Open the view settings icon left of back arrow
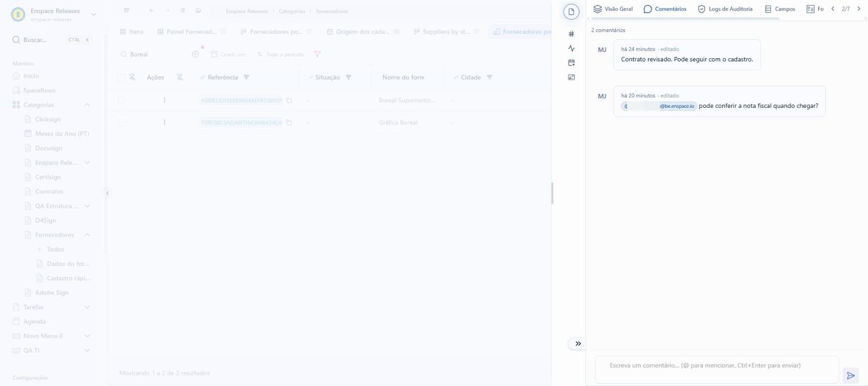Viewport: 868px width, 386px height. pyautogui.click(x=127, y=11)
